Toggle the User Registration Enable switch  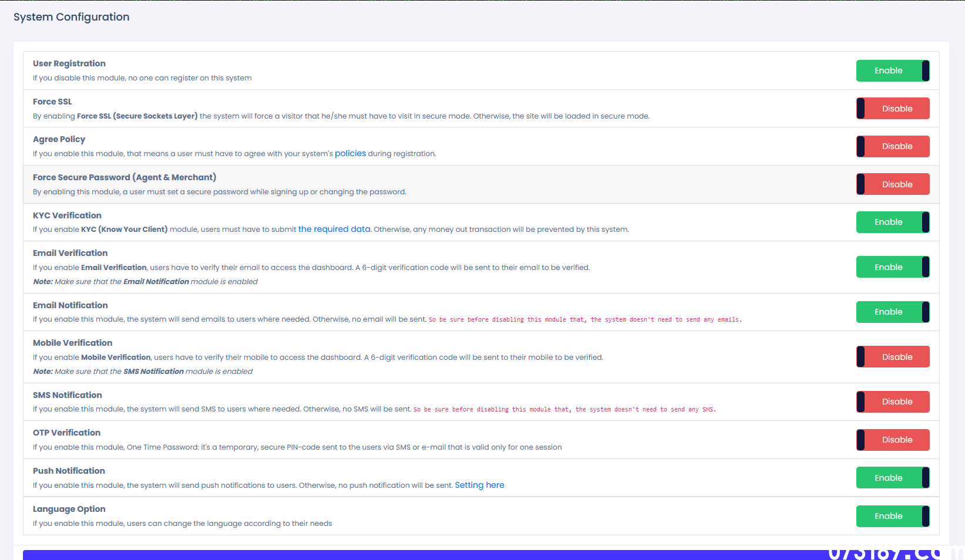(x=893, y=70)
